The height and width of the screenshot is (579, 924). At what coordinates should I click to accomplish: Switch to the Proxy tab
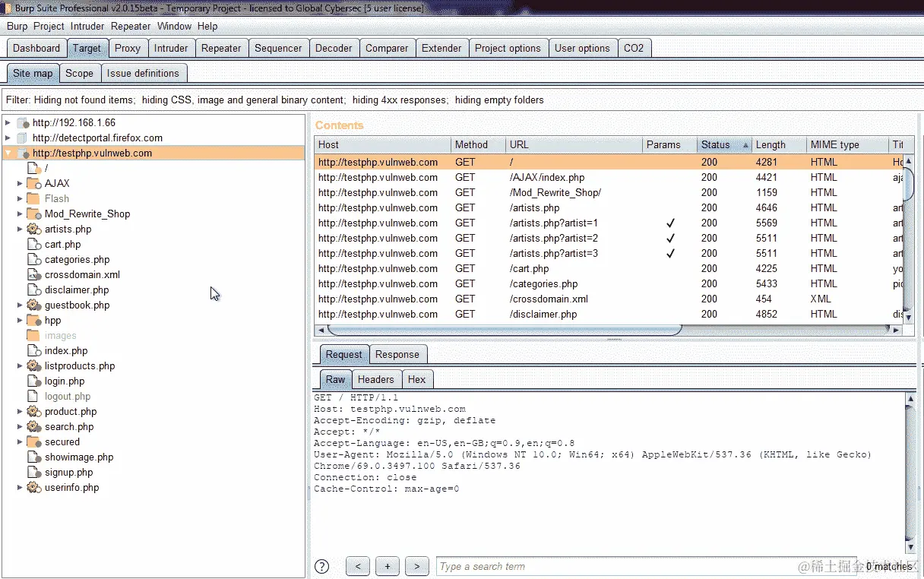pyautogui.click(x=128, y=48)
